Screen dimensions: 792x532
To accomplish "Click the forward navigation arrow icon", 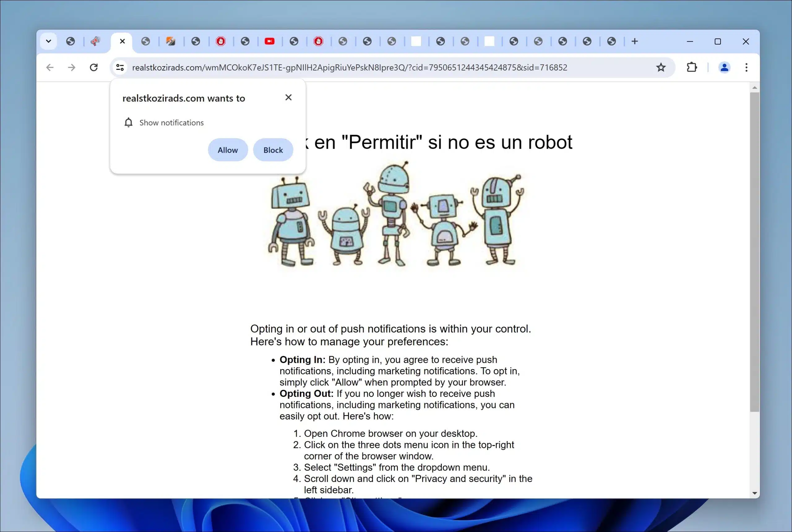I will pos(71,67).
